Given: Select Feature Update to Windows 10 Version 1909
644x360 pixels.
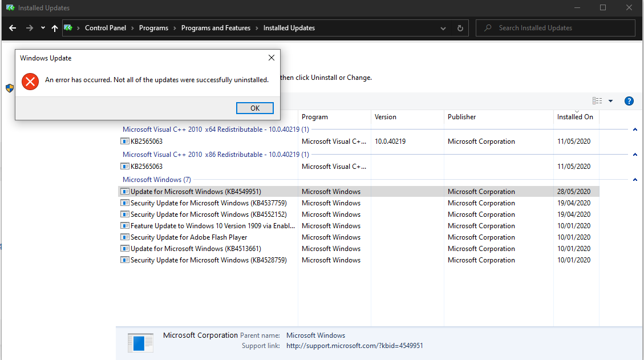Looking at the screenshot, I should click(x=359, y=226).
